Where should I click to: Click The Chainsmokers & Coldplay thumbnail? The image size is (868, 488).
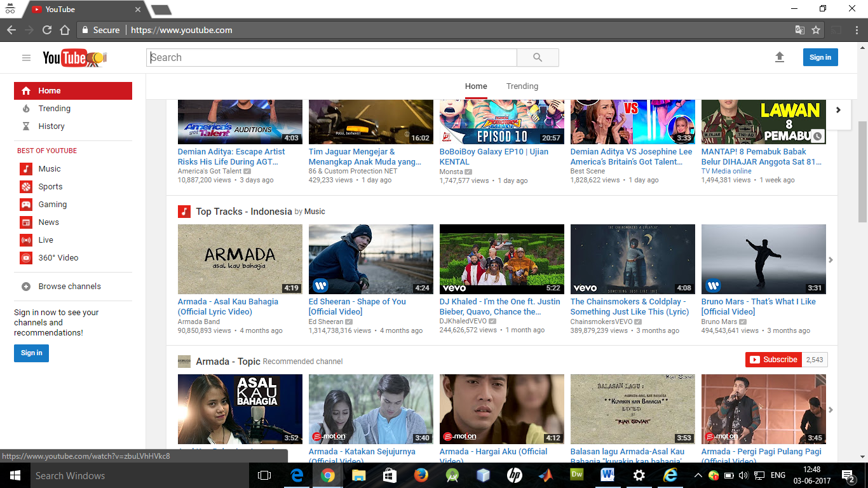pyautogui.click(x=633, y=259)
